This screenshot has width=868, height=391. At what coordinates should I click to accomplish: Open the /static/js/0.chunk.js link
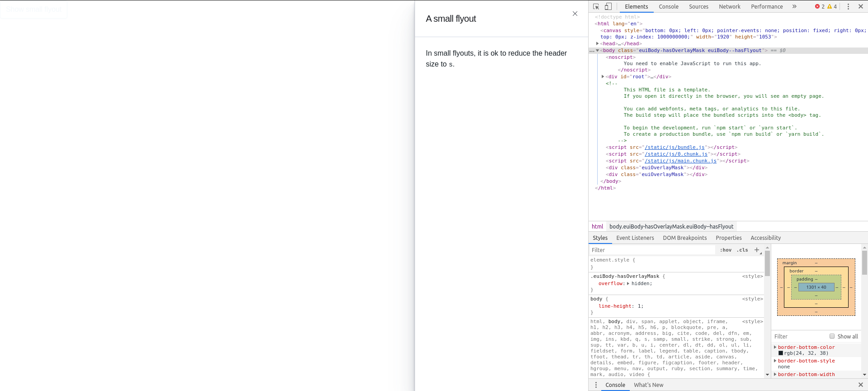point(676,154)
